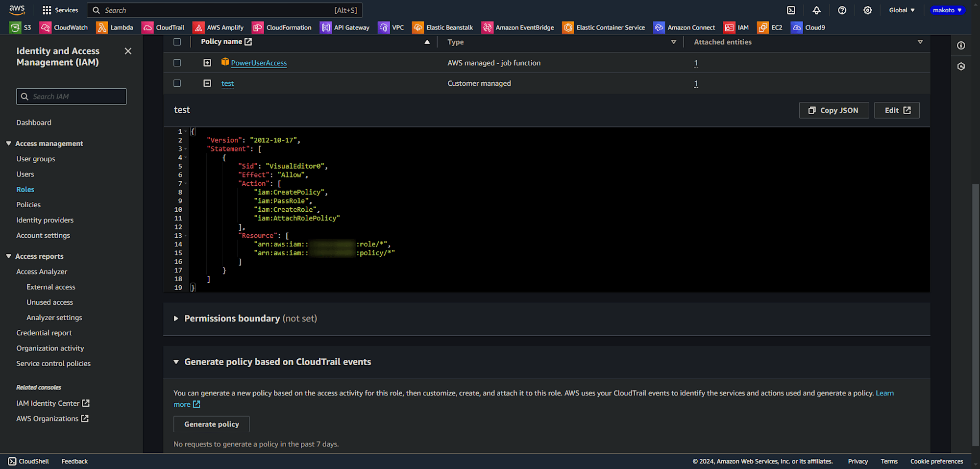Open Credential report in sidebar
Screen dimensions: 980x469
pos(44,333)
